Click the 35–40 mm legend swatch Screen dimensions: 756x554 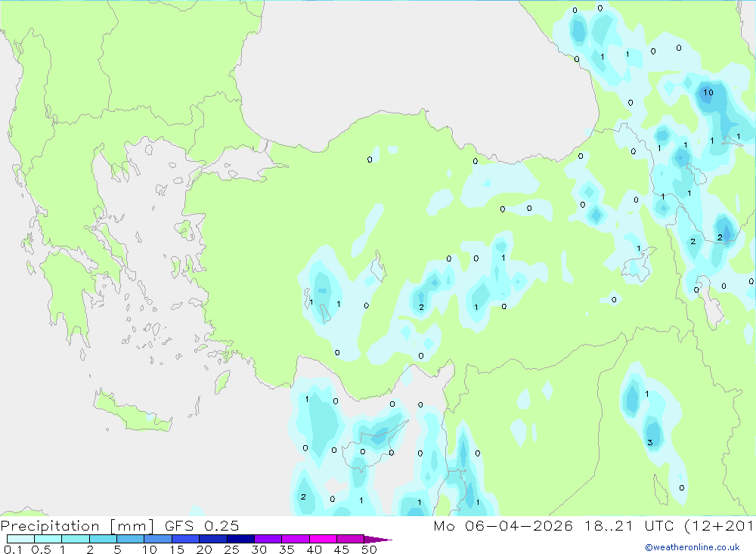[296, 539]
